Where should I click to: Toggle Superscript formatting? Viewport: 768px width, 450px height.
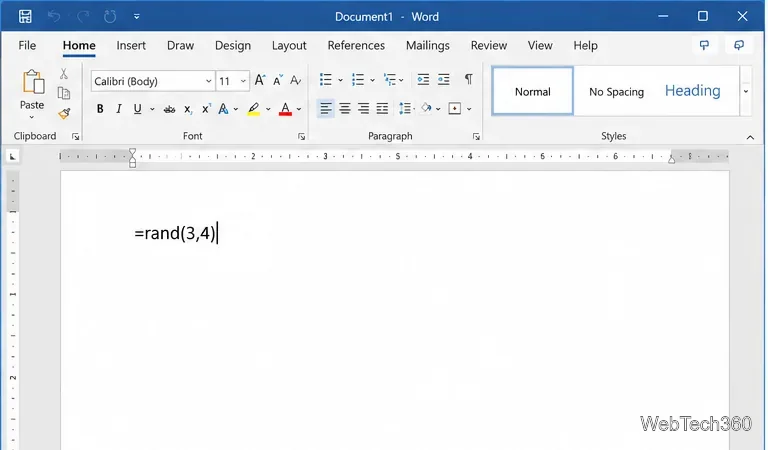(x=206, y=109)
